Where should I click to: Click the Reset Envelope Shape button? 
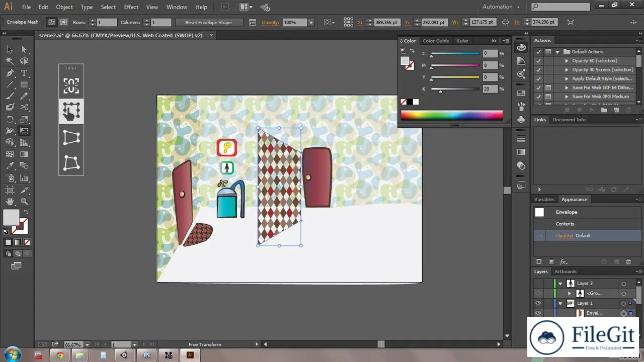[208, 23]
